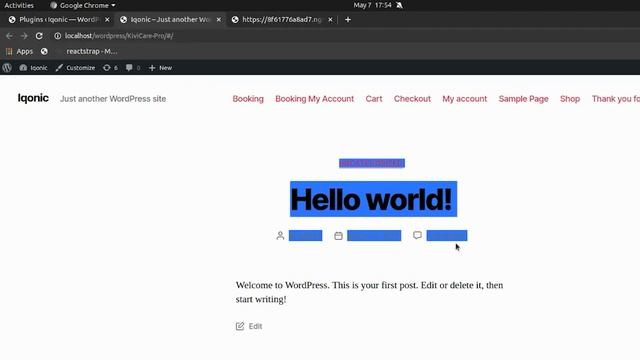Click the Welcome to WordPress paragraph text
The image size is (640, 360).
pyautogui.click(x=369, y=292)
